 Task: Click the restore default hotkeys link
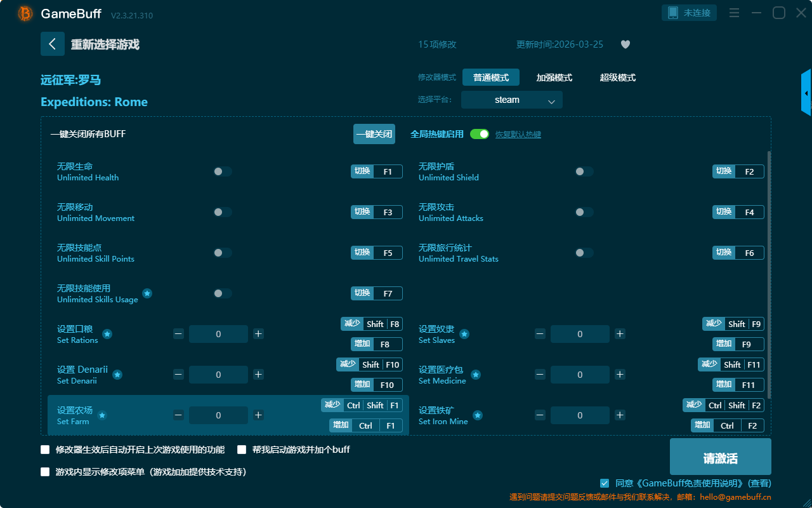click(518, 135)
